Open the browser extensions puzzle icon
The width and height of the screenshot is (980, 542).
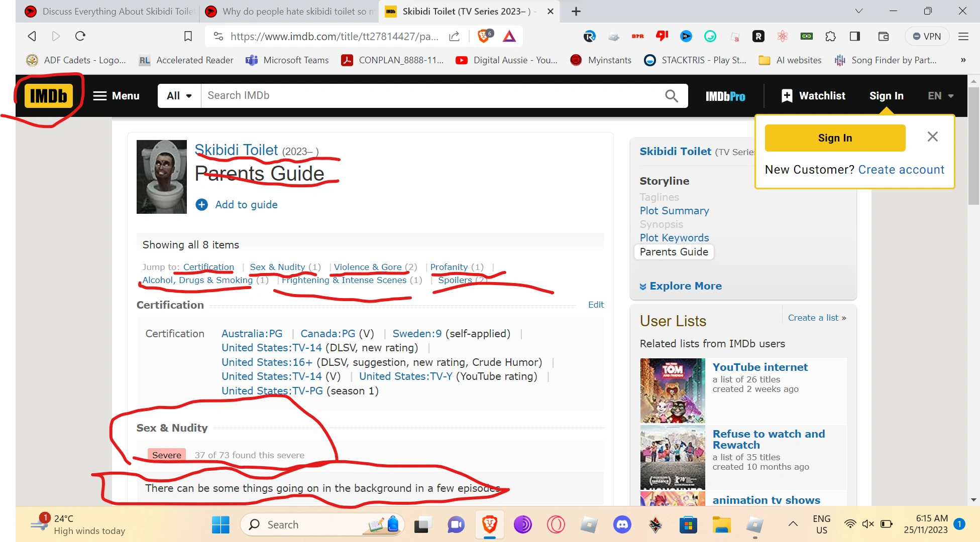[x=831, y=36]
